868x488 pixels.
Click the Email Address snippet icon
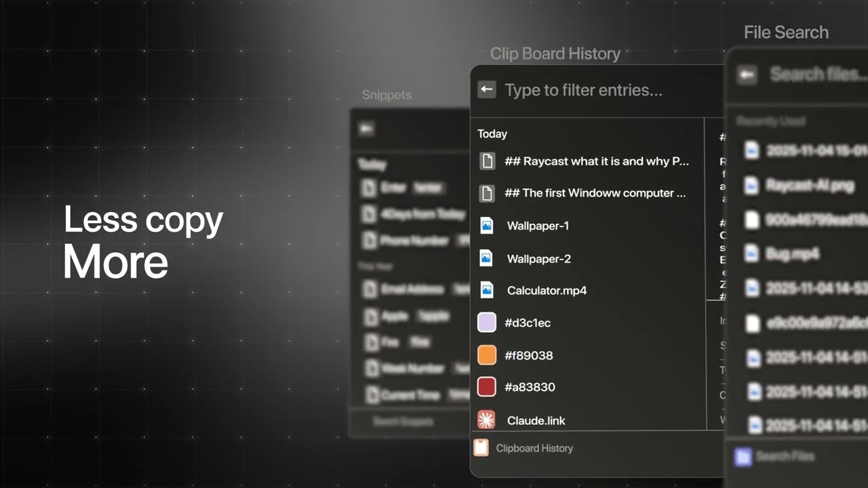(369, 289)
